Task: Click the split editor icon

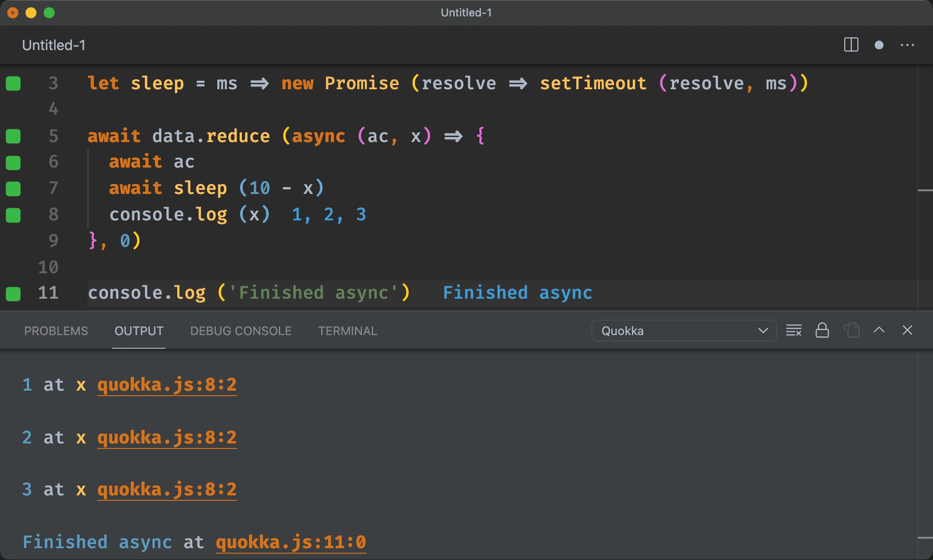Action: (851, 45)
